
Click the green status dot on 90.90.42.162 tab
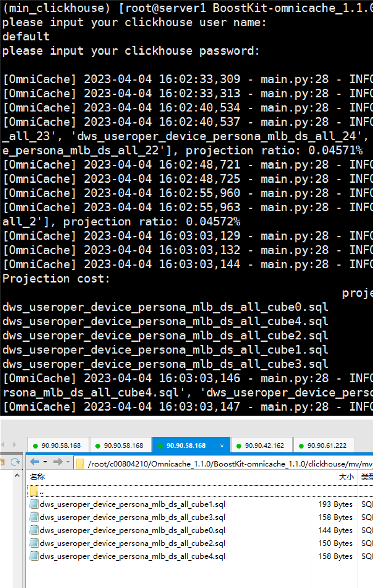tap(239, 446)
